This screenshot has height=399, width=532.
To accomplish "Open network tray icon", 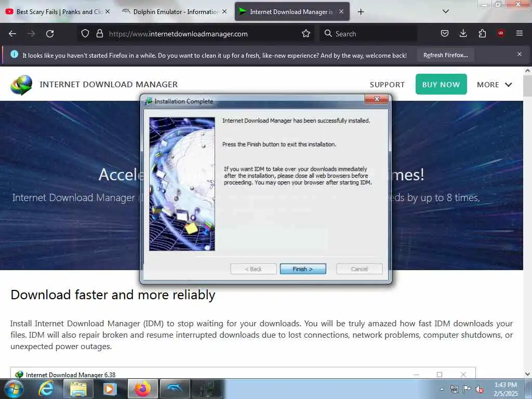I will [454, 389].
